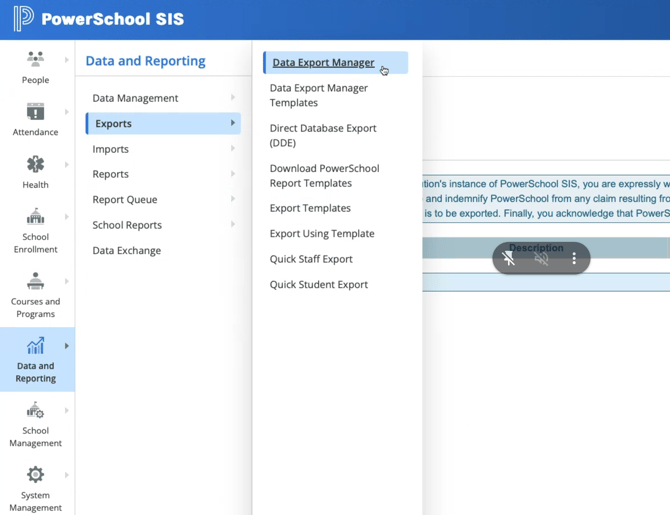Viewport: 670px width, 515px height.
Task: Open Direct Database Export (DDE)
Action: (323, 135)
